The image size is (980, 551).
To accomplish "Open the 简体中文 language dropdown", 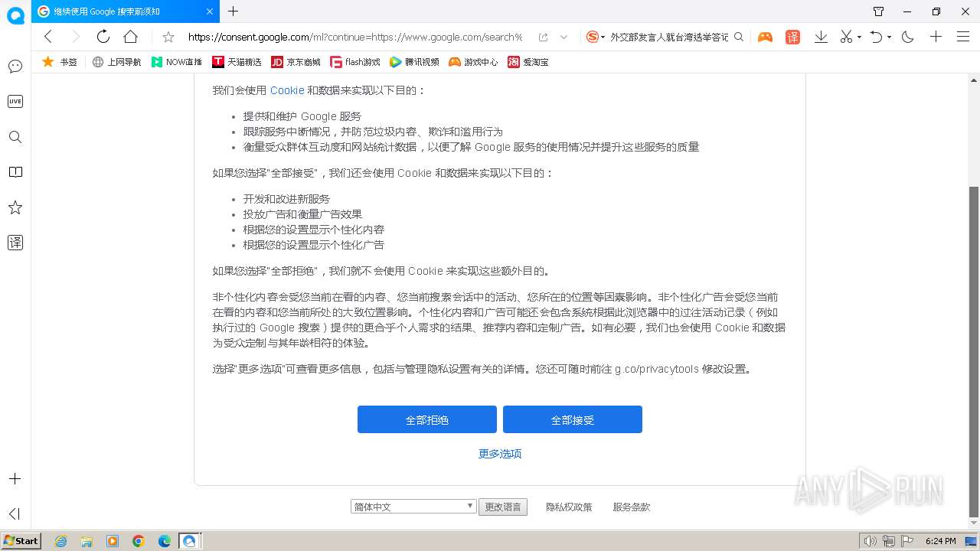I will coord(413,507).
